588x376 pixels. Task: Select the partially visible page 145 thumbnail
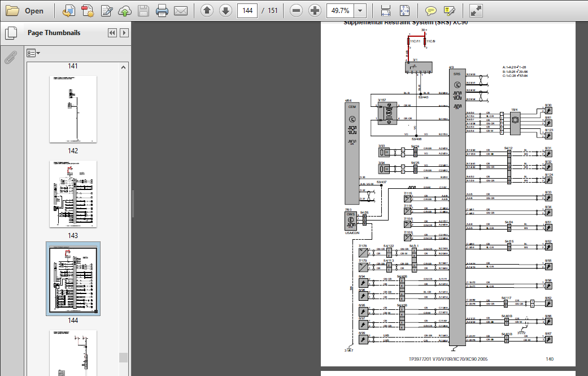(73, 353)
